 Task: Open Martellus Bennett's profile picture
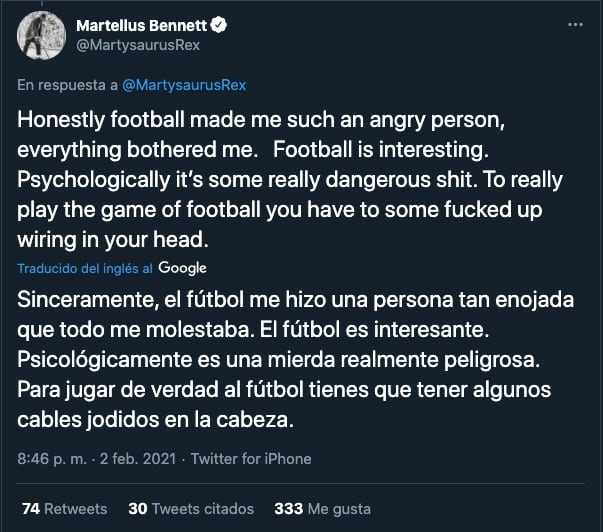pyautogui.click(x=41, y=35)
